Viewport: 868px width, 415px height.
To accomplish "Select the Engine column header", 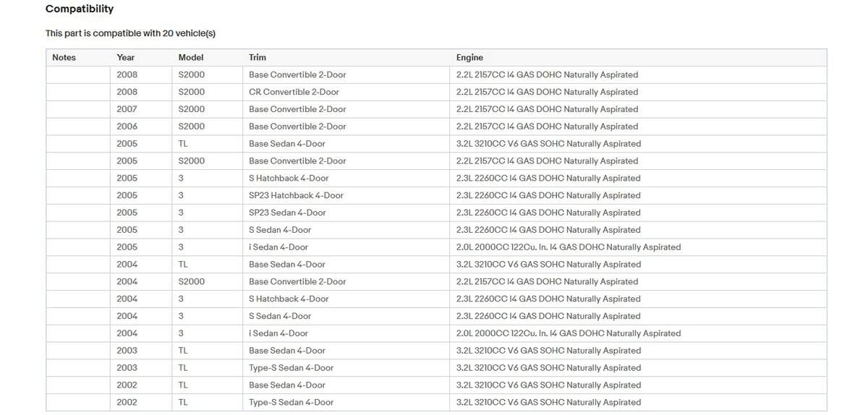I will 469,58.
